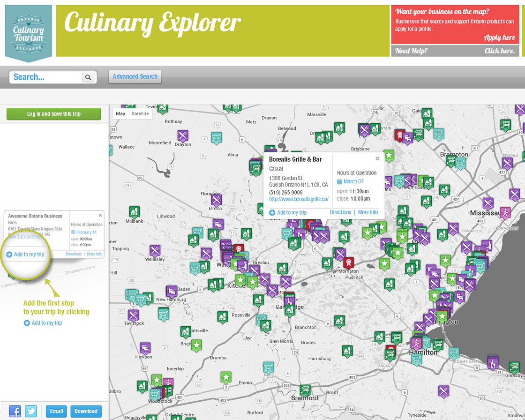Click the green farm marker near Branchton

(339, 322)
